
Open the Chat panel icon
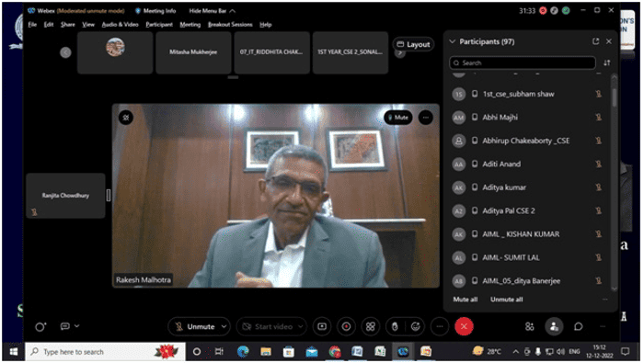coord(579,327)
